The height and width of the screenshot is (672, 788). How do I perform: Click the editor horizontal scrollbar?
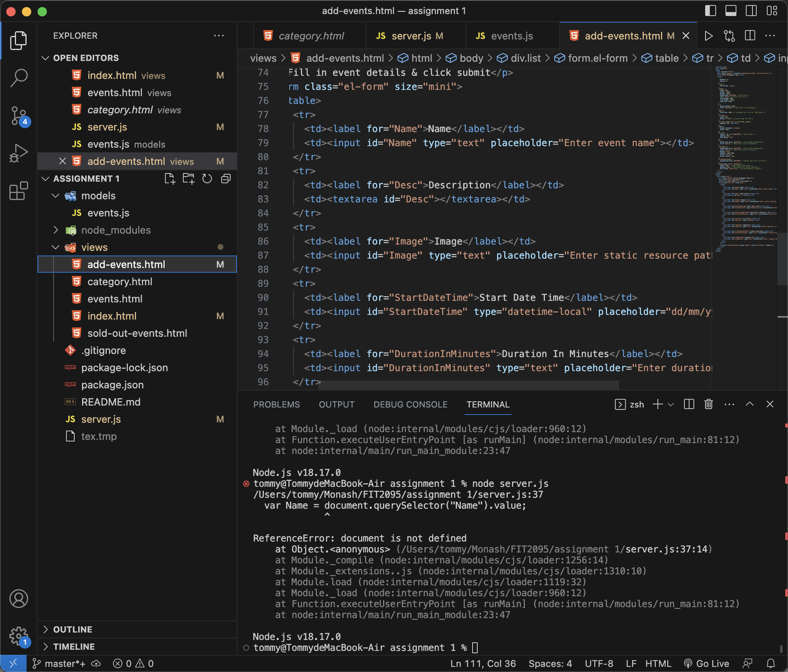469,385
